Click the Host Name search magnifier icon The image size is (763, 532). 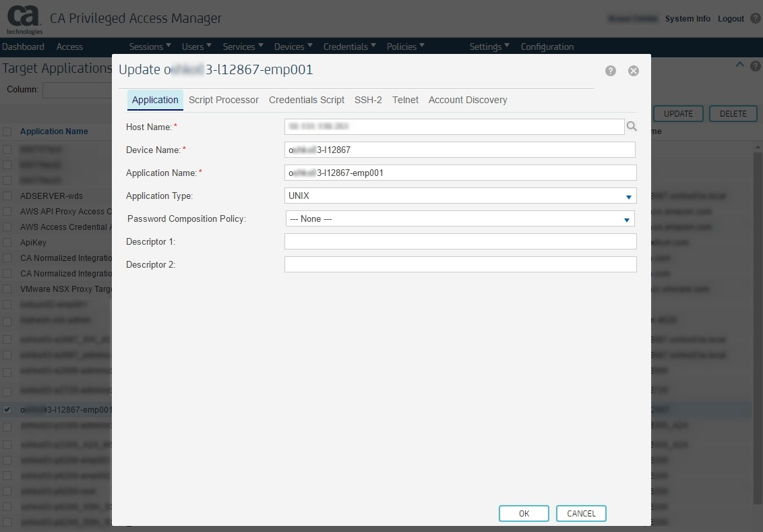tap(632, 126)
